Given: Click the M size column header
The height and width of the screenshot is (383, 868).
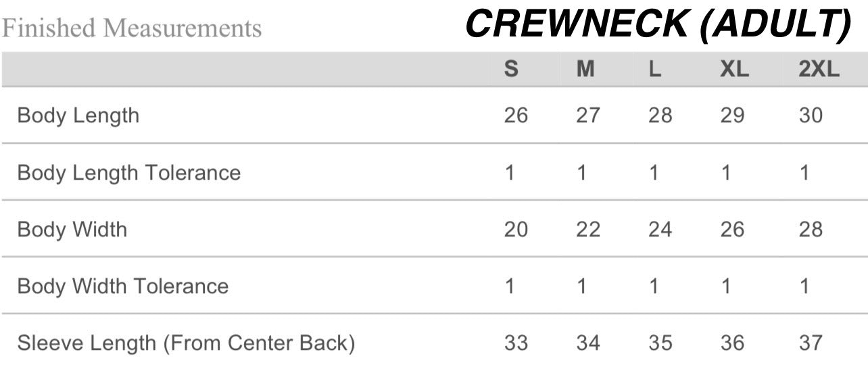Looking at the screenshot, I should [x=585, y=70].
